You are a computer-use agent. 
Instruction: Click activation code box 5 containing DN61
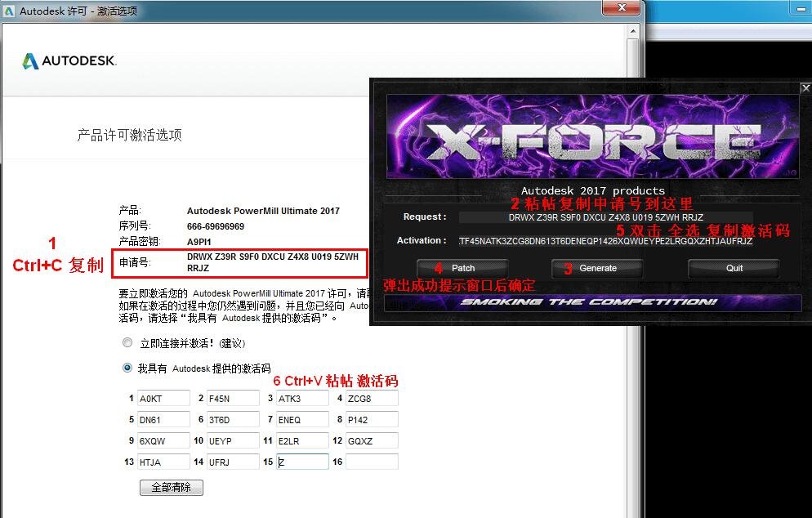[163, 420]
